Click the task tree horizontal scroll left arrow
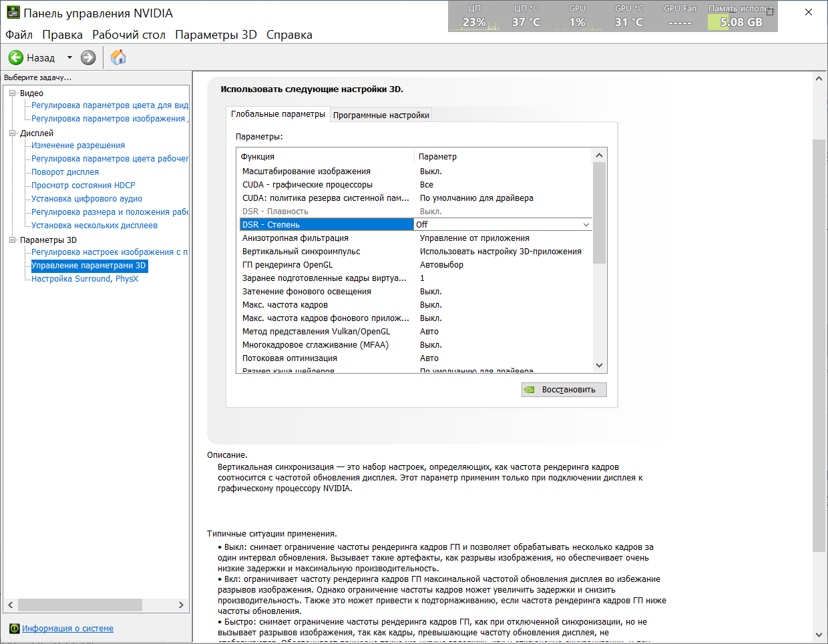The height and width of the screenshot is (644, 828). click(10, 605)
